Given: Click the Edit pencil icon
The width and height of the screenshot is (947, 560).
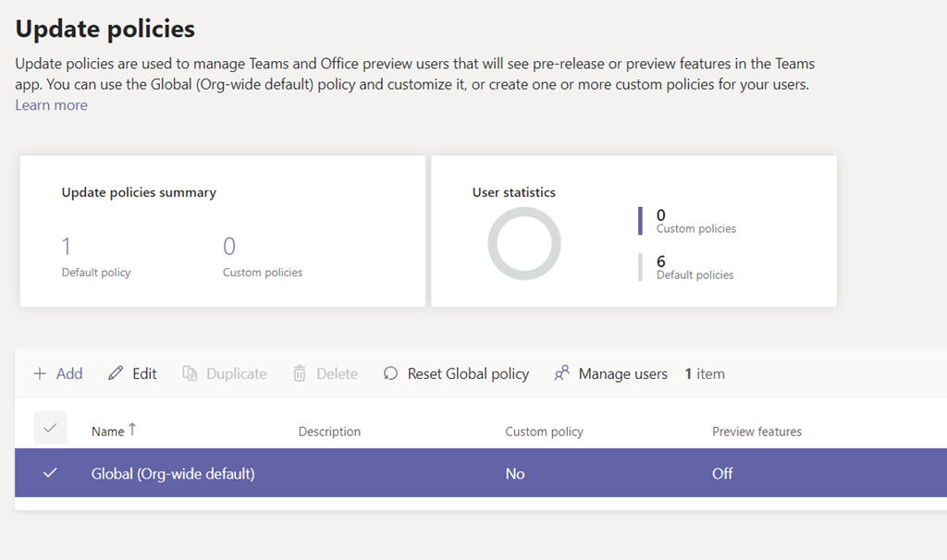Looking at the screenshot, I should pyautogui.click(x=116, y=374).
